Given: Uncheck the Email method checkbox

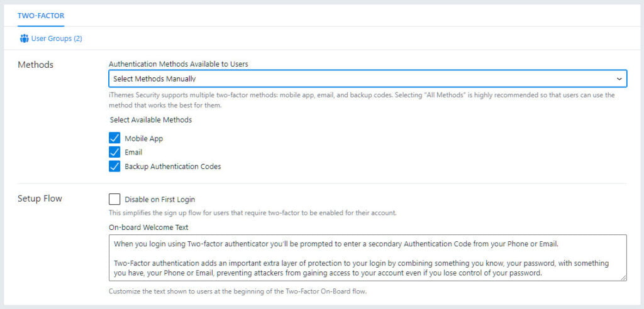Looking at the screenshot, I should point(114,152).
